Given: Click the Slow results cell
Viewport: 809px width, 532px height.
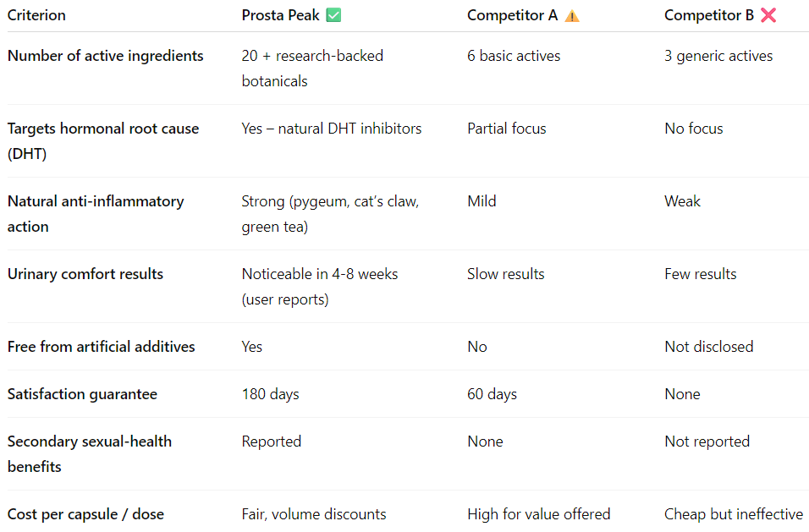Looking at the screenshot, I should point(506,274).
